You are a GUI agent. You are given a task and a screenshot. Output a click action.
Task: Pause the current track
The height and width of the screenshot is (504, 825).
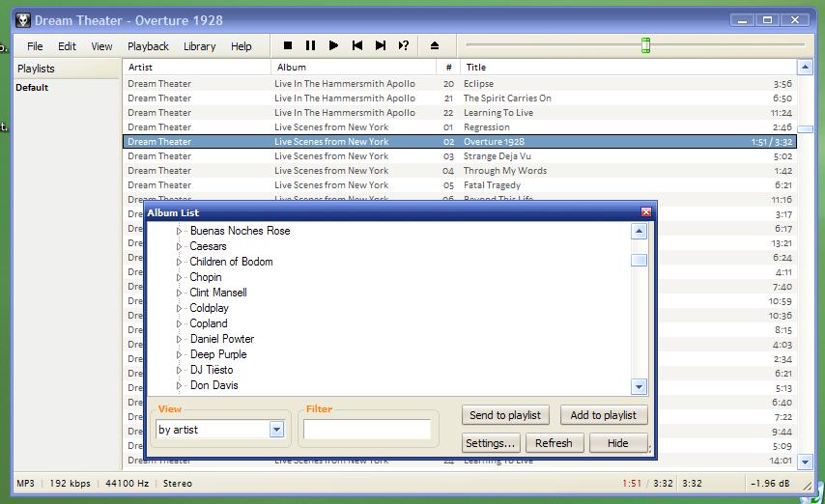310,45
